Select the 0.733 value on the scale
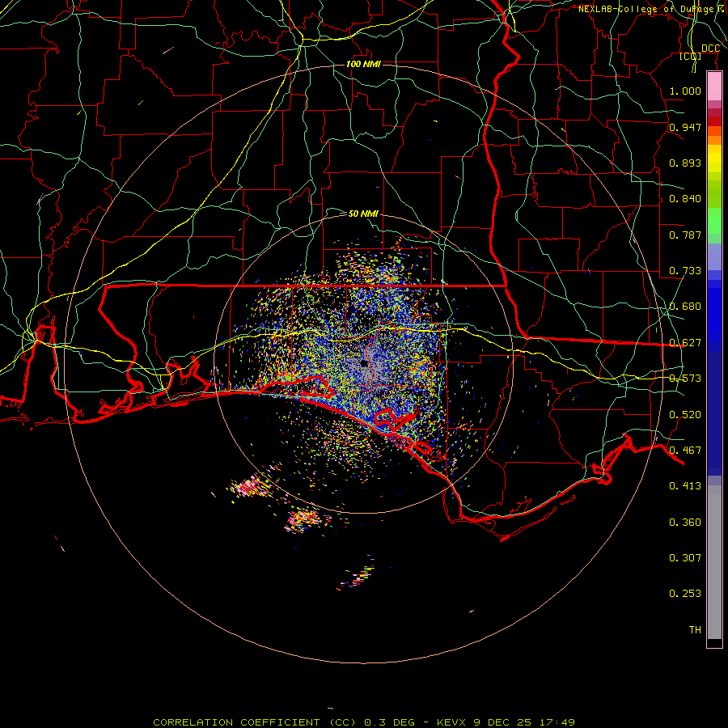Image resolution: width=728 pixels, height=728 pixels. (x=685, y=271)
